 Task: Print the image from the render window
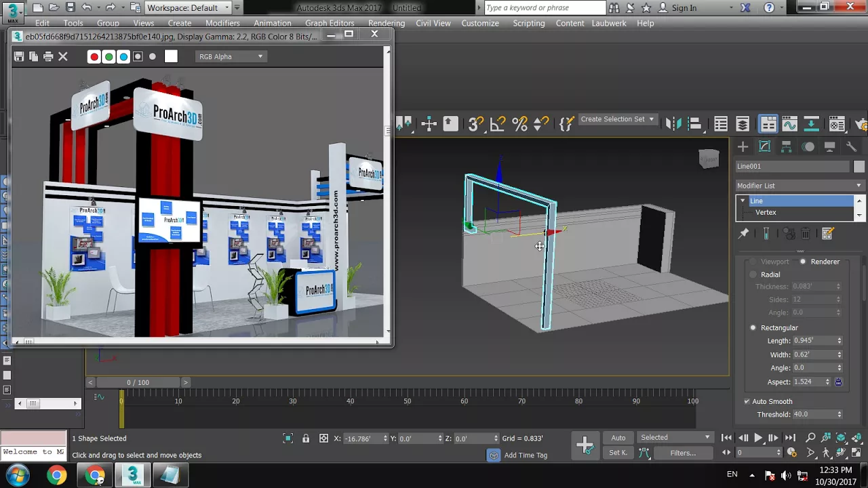(48, 57)
